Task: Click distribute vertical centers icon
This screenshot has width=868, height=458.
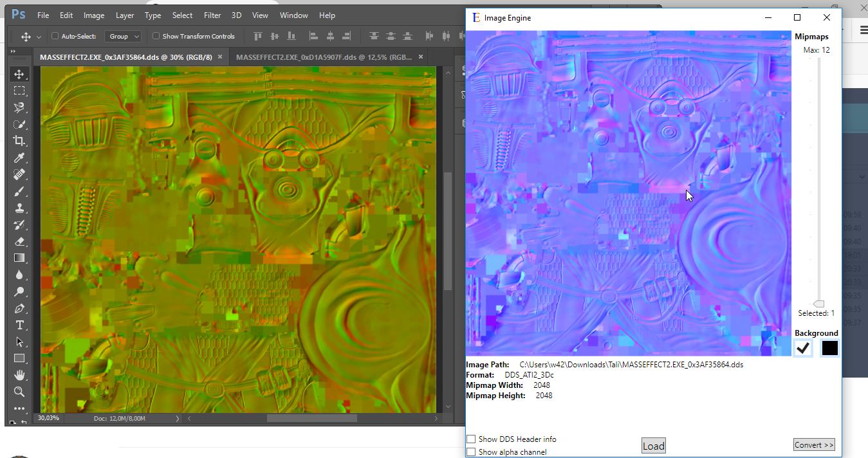Action: pos(391,36)
